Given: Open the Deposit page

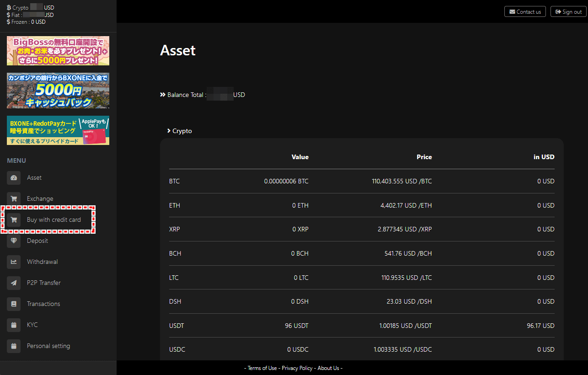Looking at the screenshot, I should click(x=37, y=241).
